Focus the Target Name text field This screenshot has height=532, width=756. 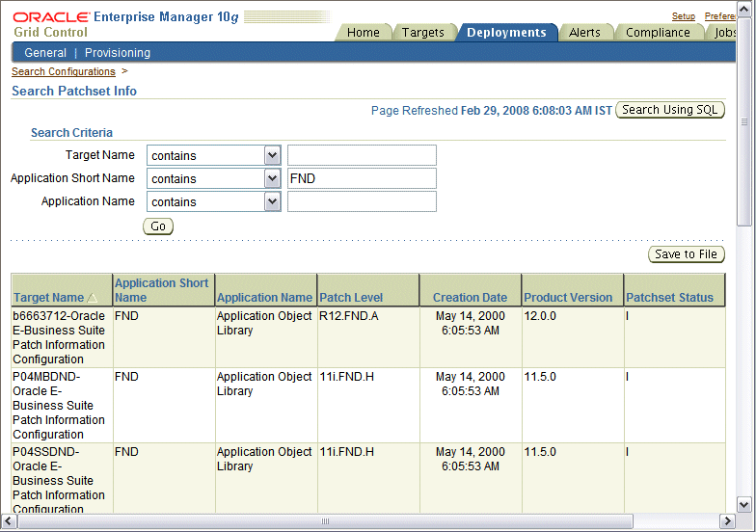tap(362, 155)
